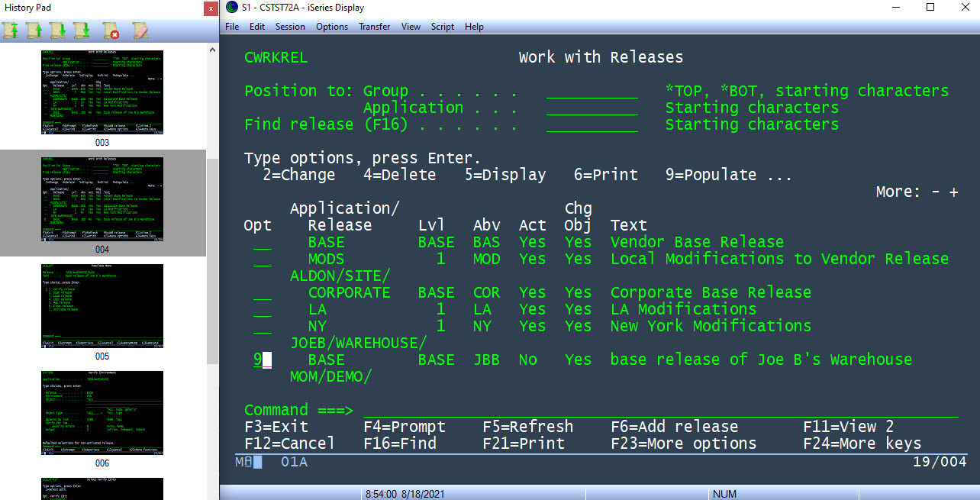Viewport: 980px width, 500px height.
Task: Open the Script menu
Action: 442,26
